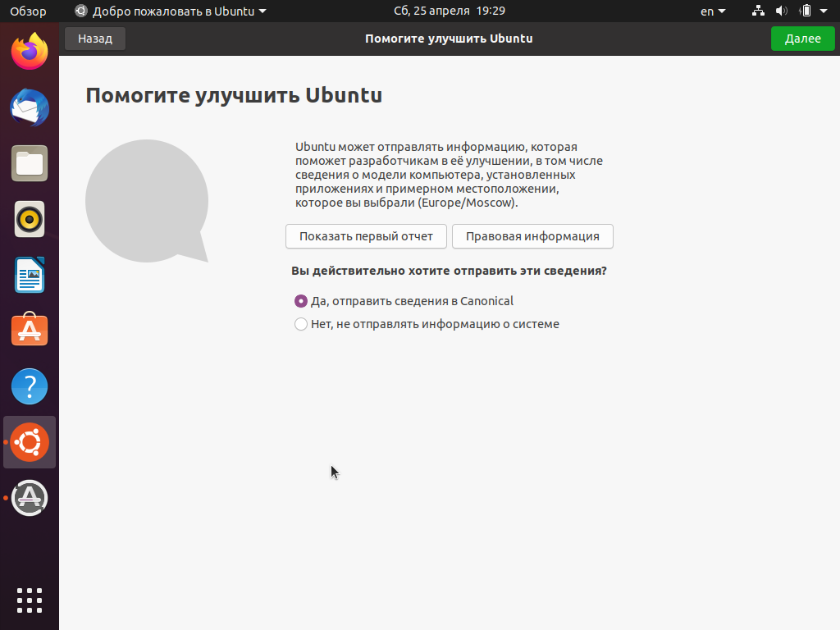Click the question Вы действительно хотите отправить

pos(449,271)
